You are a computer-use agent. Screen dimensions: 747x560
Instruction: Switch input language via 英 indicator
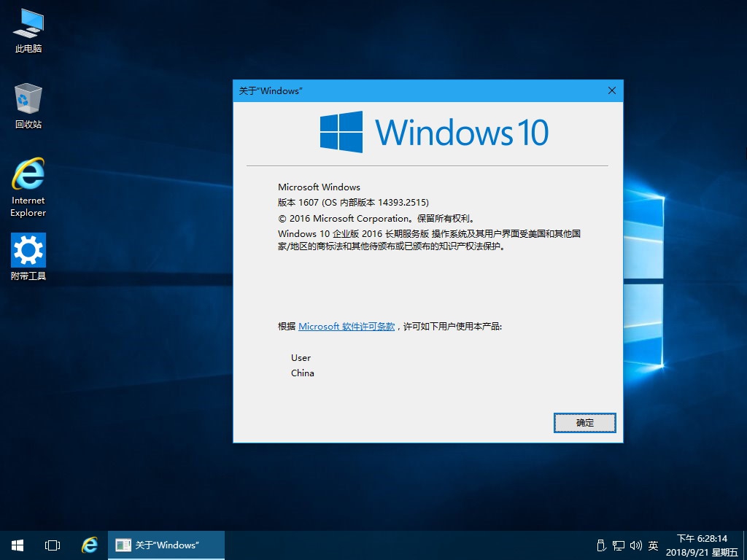tap(653, 545)
